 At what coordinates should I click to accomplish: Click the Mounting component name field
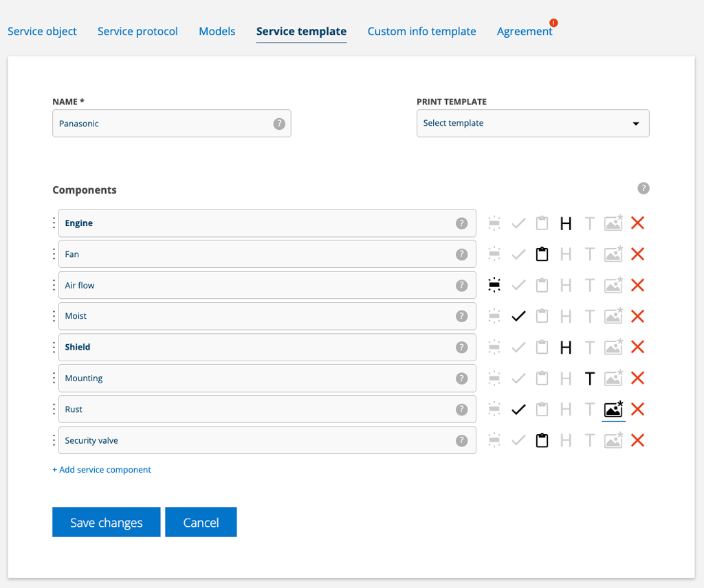click(x=267, y=378)
